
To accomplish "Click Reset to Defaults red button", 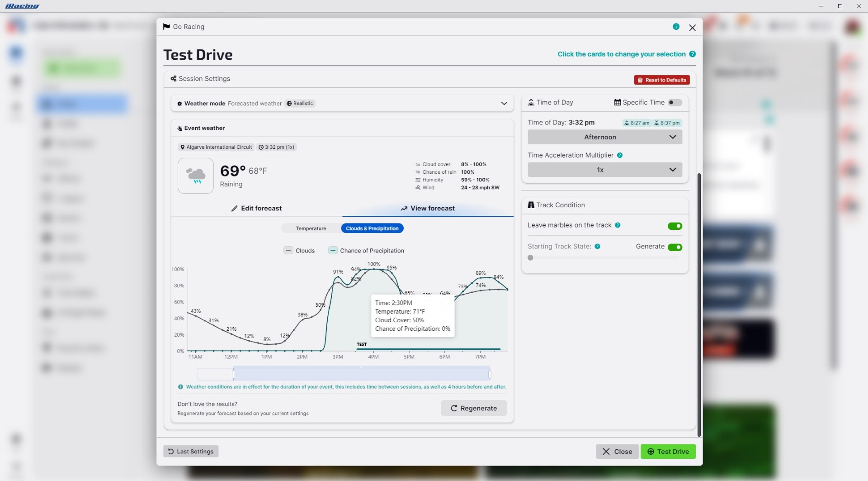I will 661,80.
